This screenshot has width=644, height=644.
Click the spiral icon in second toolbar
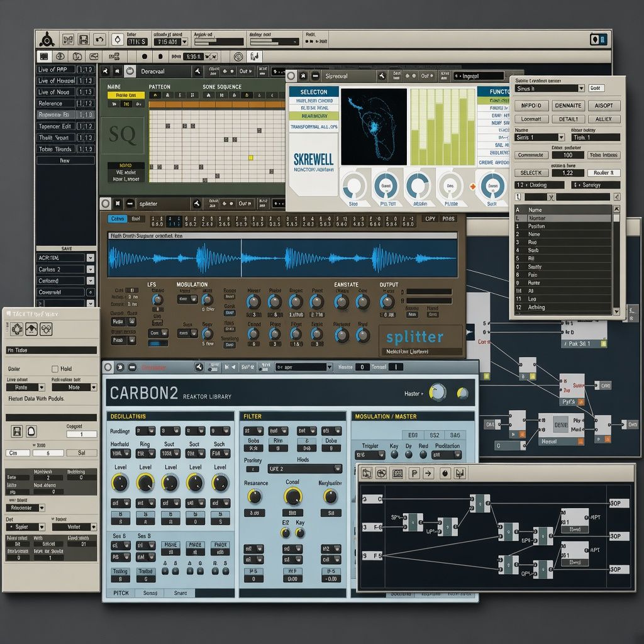pos(238,56)
